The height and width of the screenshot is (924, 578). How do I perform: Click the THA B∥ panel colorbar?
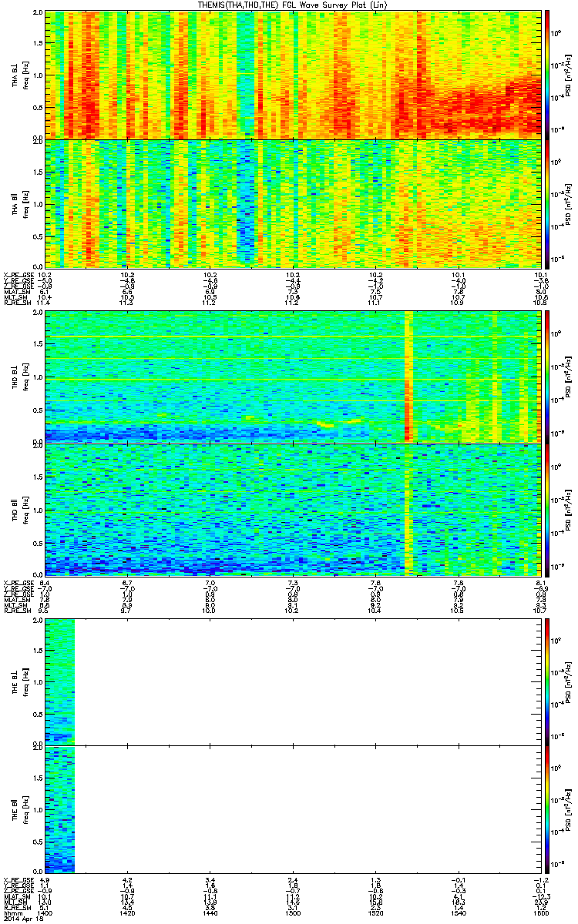548,204
